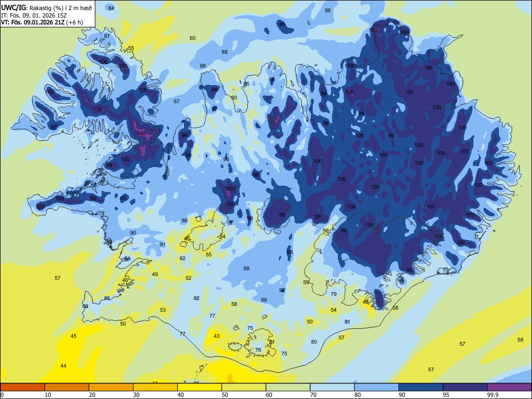Click the legend label "95" on the color bar
This screenshot has width=532, height=399.
coord(446,395)
